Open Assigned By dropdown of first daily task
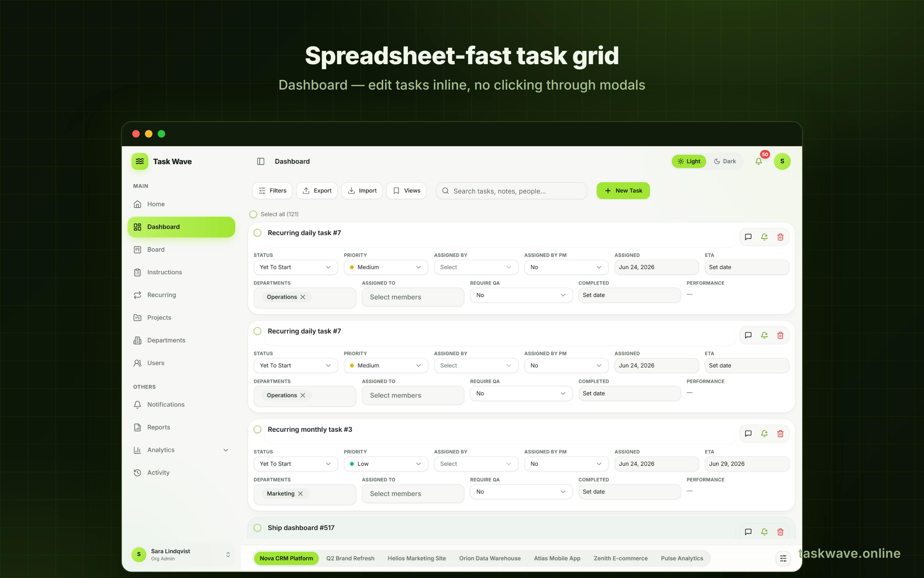 [x=476, y=267]
